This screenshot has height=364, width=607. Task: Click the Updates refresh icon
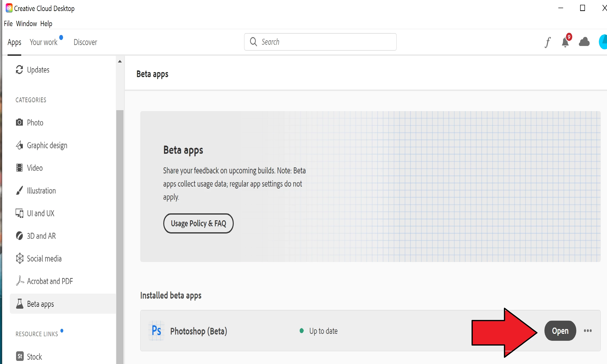(x=19, y=70)
